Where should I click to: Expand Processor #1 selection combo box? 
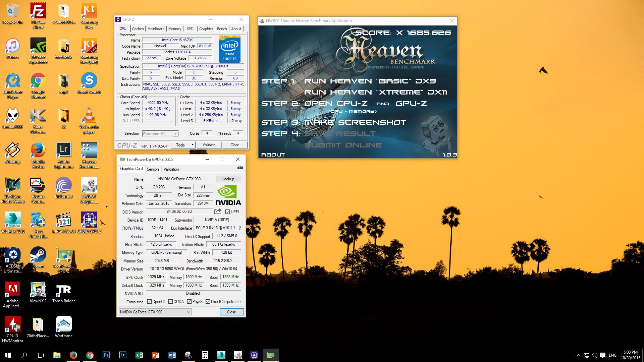point(175,134)
